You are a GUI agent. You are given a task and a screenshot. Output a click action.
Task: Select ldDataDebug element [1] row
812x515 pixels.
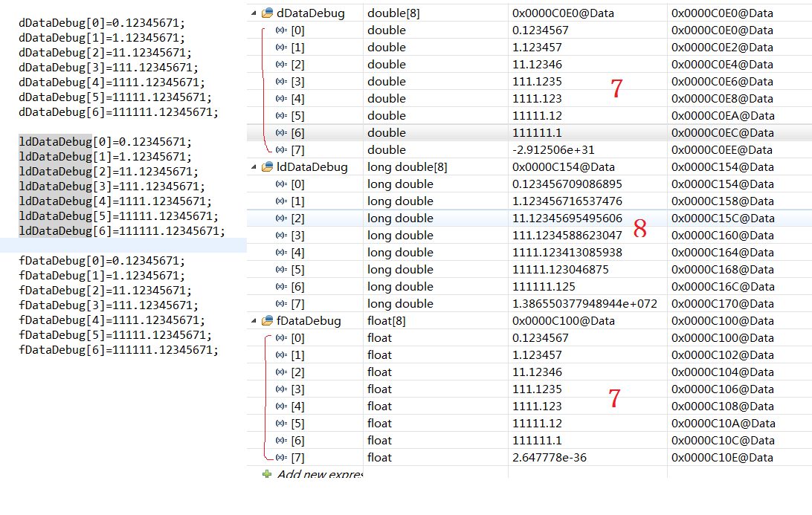coord(529,201)
